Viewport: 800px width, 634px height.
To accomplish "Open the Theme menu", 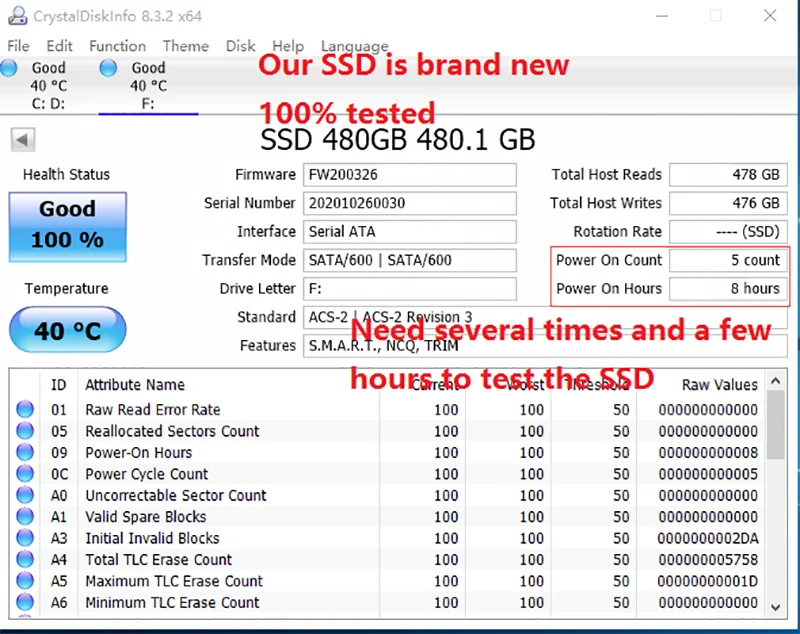I will tap(185, 46).
